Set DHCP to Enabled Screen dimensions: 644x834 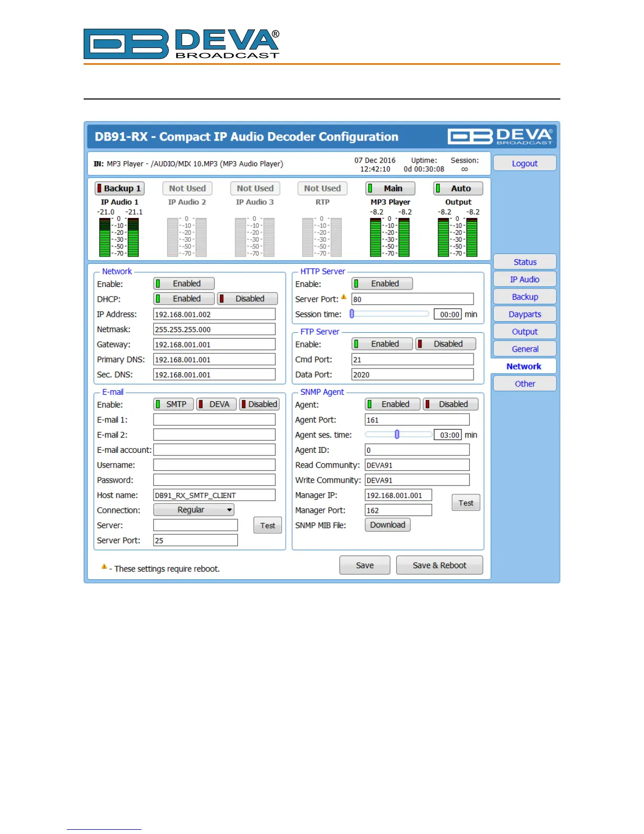click(x=184, y=299)
